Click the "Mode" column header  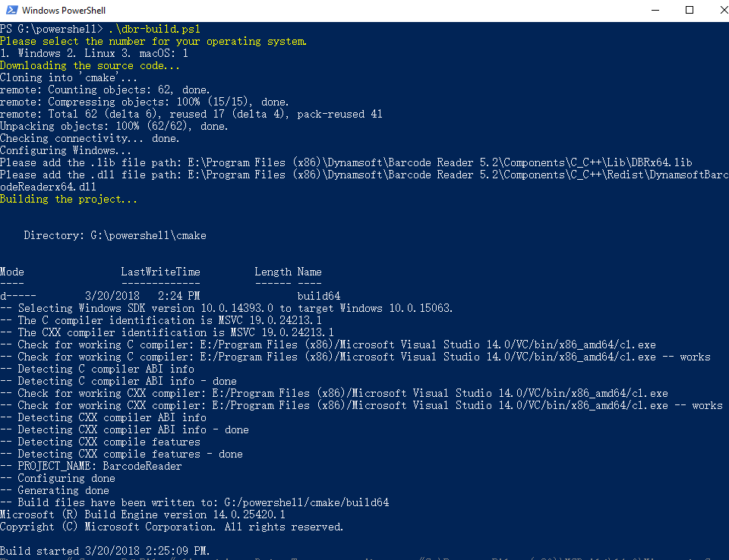(12, 272)
